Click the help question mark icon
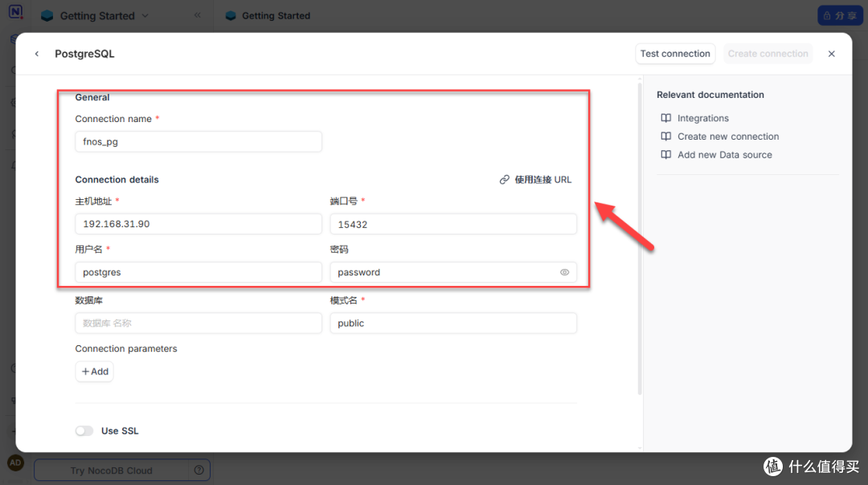This screenshot has height=485, width=868. pos(199,471)
